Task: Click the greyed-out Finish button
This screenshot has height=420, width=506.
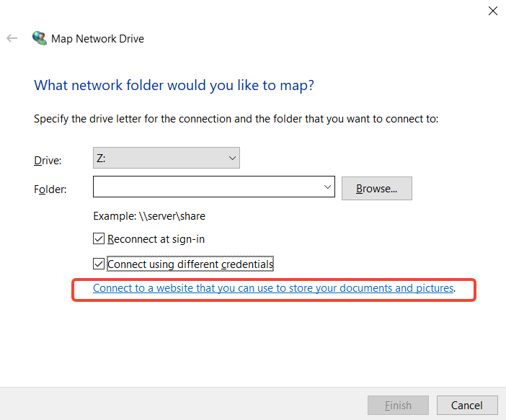Action: click(x=398, y=405)
